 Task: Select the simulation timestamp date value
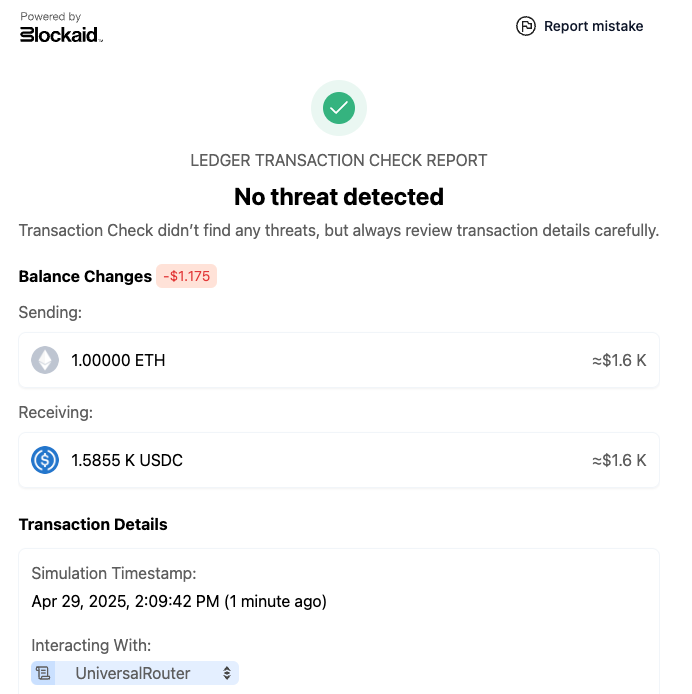[x=179, y=601]
